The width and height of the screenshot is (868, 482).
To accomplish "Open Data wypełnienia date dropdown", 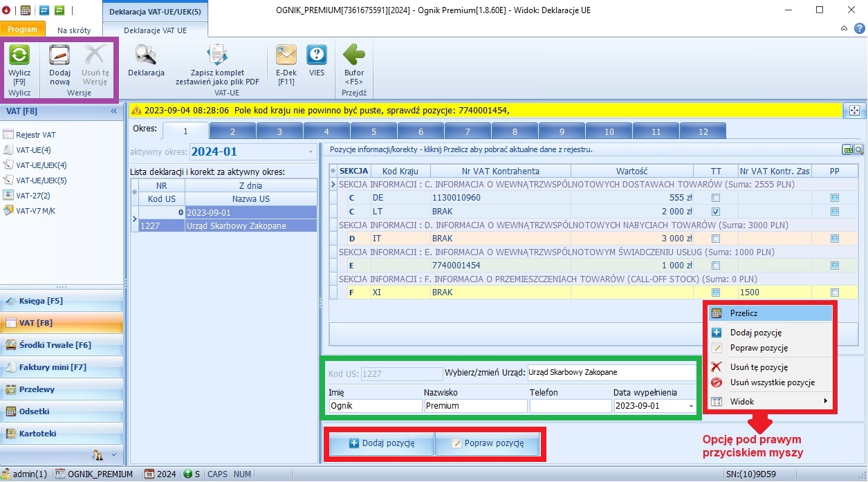I will pos(690,406).
